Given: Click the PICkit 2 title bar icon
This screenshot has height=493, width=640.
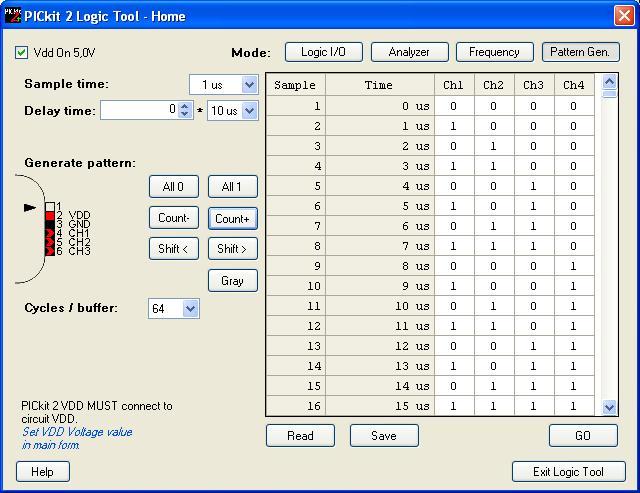Looking at the screenshot, I should 12,16.
